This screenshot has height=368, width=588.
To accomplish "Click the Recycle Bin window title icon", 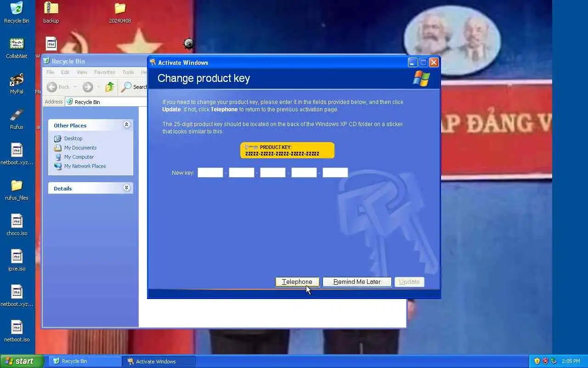I will click(x=46, y=61).
